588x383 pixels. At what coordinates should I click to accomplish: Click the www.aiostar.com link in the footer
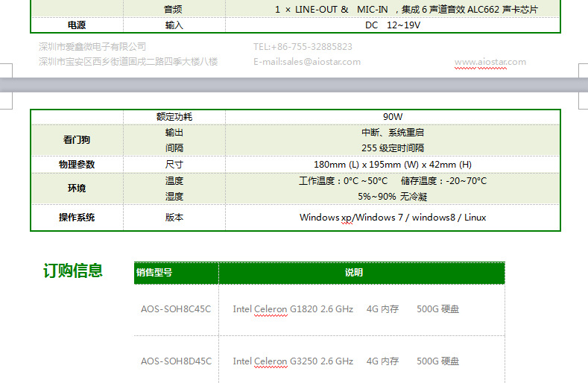490,62
